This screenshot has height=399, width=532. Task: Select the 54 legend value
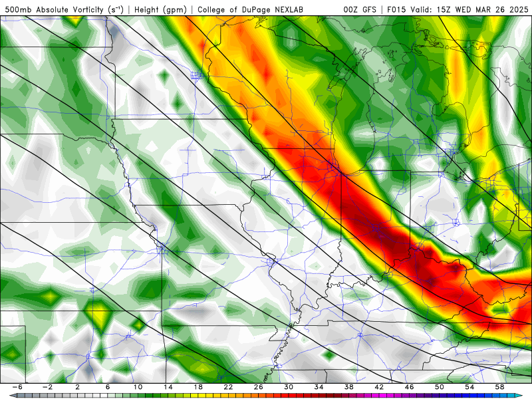pos(469,387)
